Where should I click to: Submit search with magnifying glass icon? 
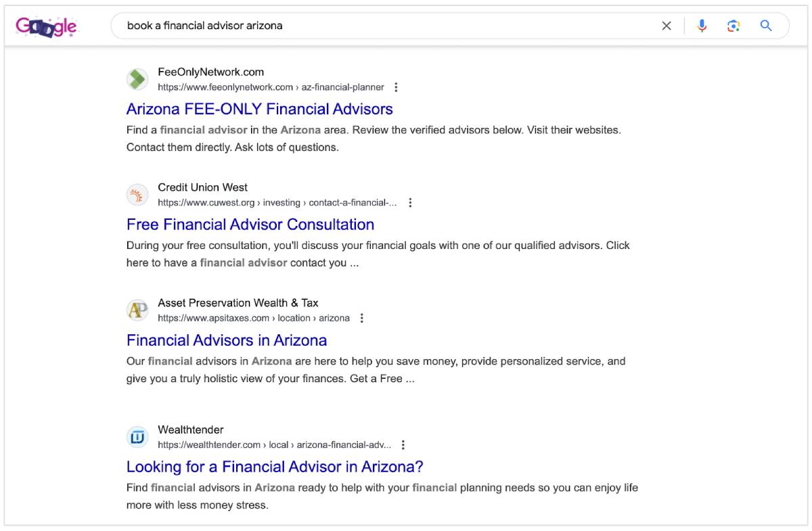766,26
